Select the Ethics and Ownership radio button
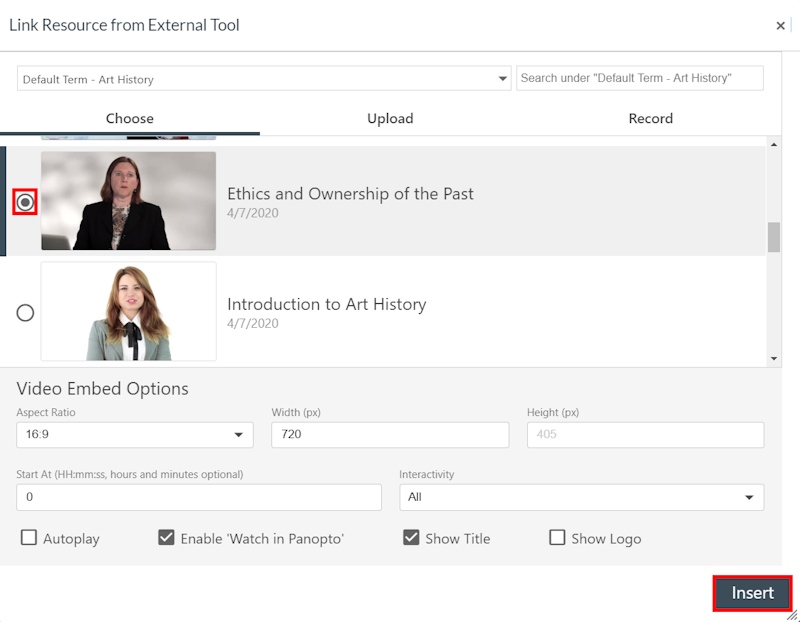800x622 pixels. (x=25, y=201)
